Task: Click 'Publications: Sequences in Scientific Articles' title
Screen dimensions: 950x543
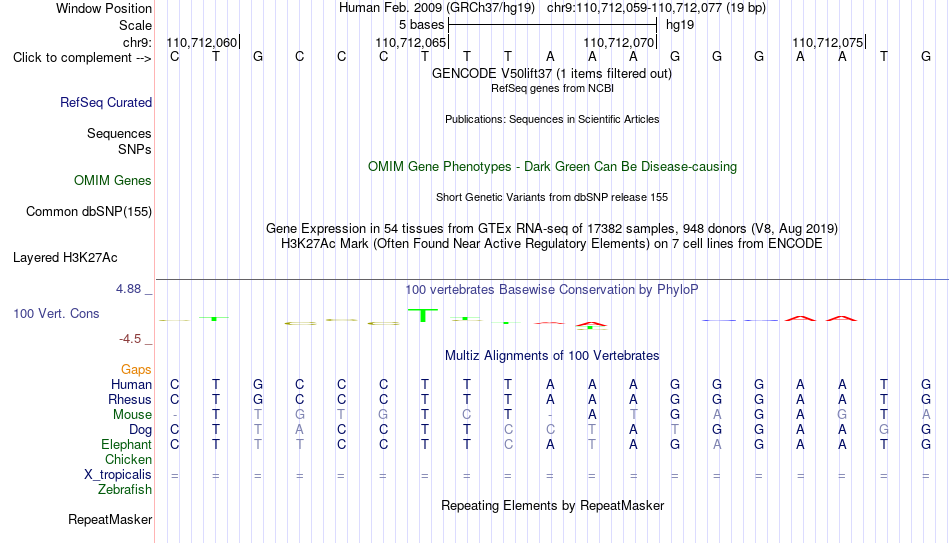Action: (552, 119)
